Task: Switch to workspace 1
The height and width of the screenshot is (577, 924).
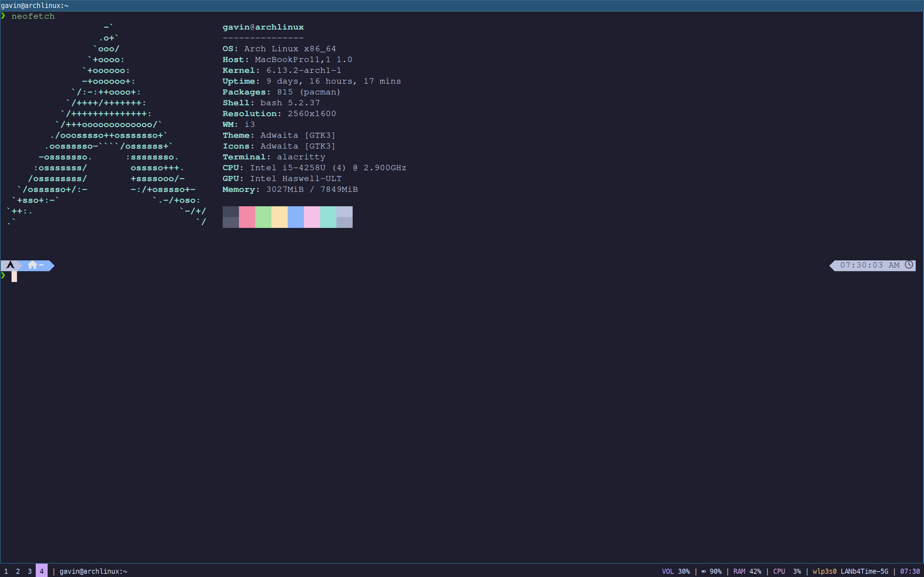Action: (x=6, y=571)
